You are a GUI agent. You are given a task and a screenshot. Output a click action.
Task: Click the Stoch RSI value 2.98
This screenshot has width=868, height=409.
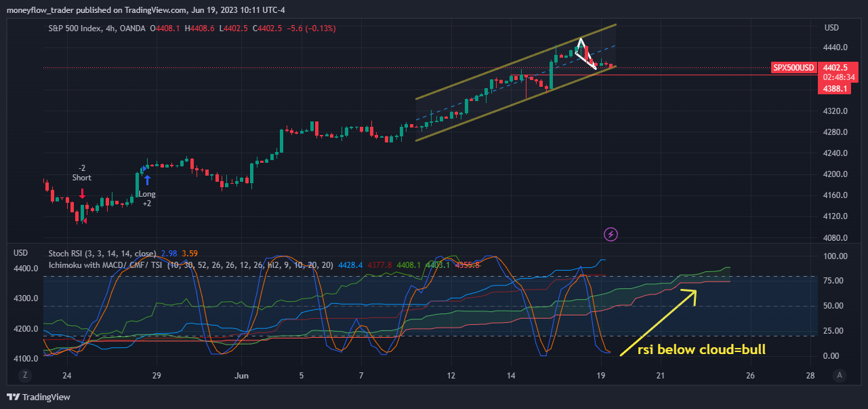pos(169,253)
